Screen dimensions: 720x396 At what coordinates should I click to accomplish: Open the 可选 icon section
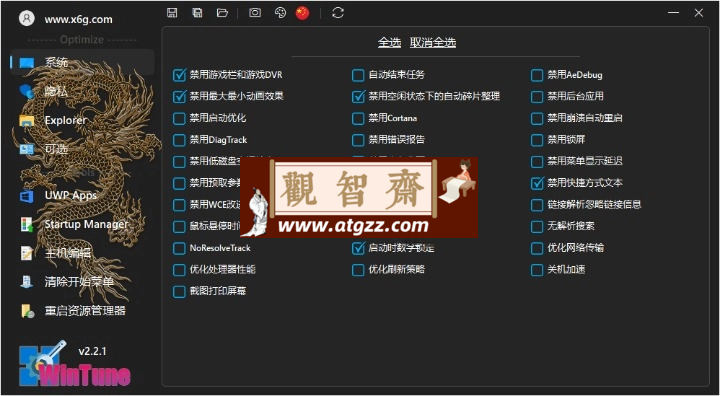pyautogui.click(x=27, y=149)
